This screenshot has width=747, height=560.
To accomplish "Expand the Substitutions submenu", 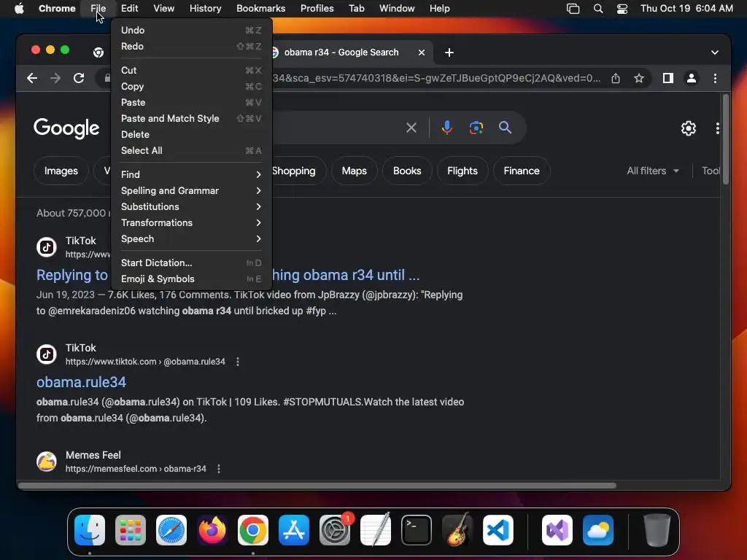I will tap(191, 206).
